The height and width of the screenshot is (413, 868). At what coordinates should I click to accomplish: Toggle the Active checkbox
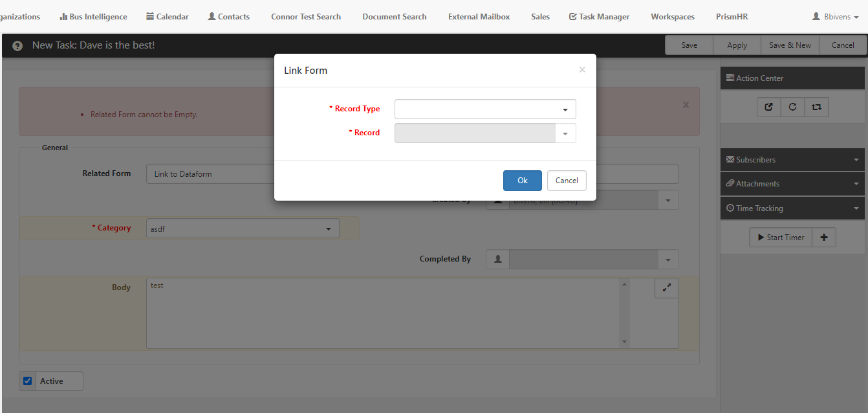[28, 381]
